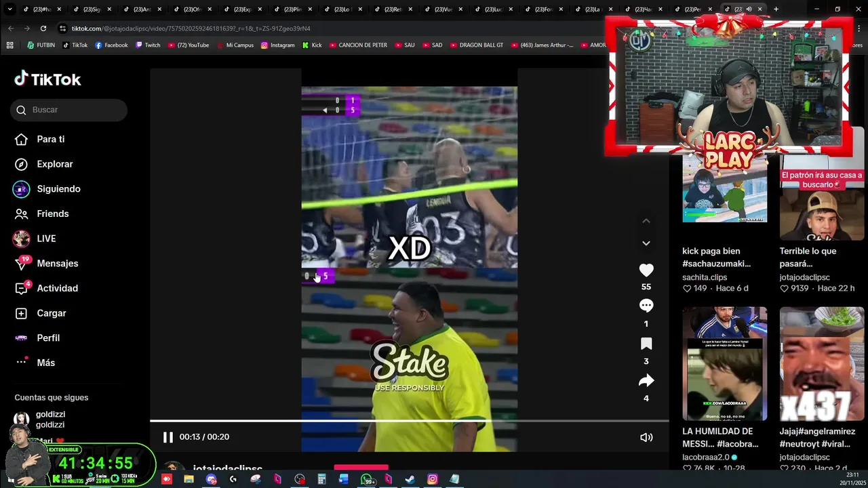Open the DRAGON BALL GT bookmark

(x=476, y=45)
